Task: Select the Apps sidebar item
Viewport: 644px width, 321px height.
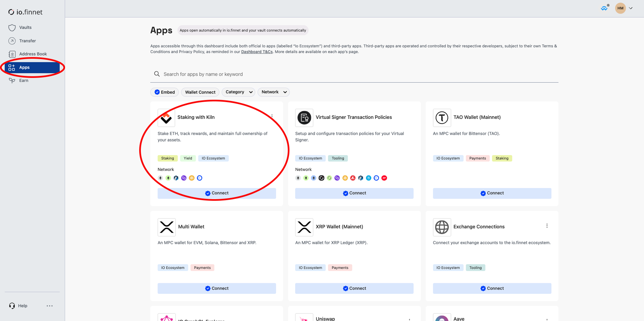Action: (32, 67)
